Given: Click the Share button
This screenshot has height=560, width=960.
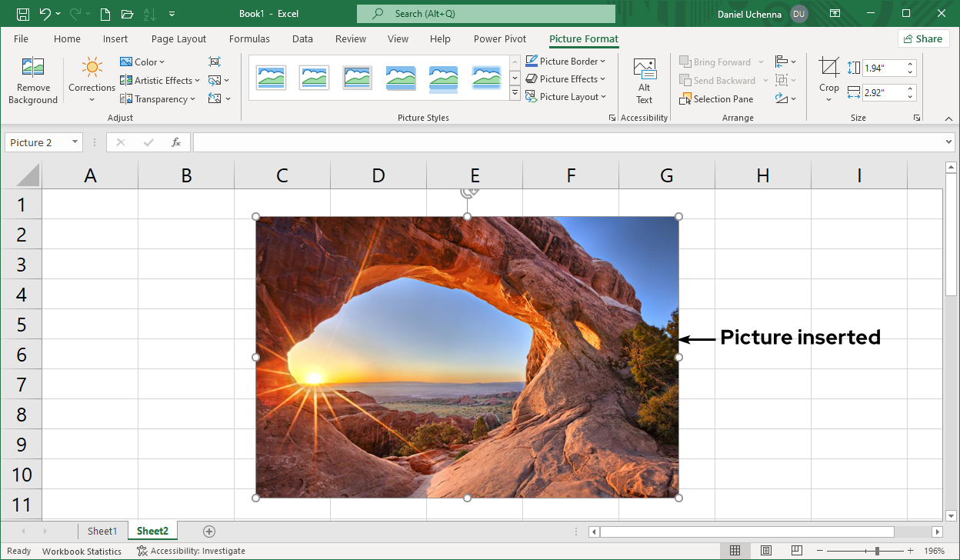Looking at the screenshot, I should click(922, 38).
